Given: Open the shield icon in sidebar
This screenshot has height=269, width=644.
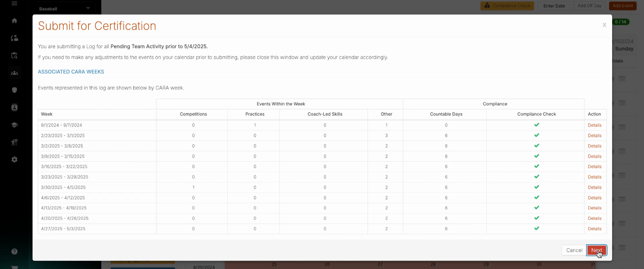Looking at the screenshot, I should 14,90.
